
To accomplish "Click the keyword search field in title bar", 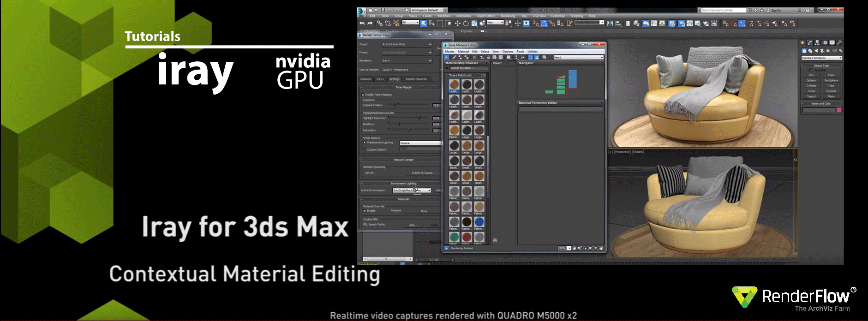I will point(724,10).
